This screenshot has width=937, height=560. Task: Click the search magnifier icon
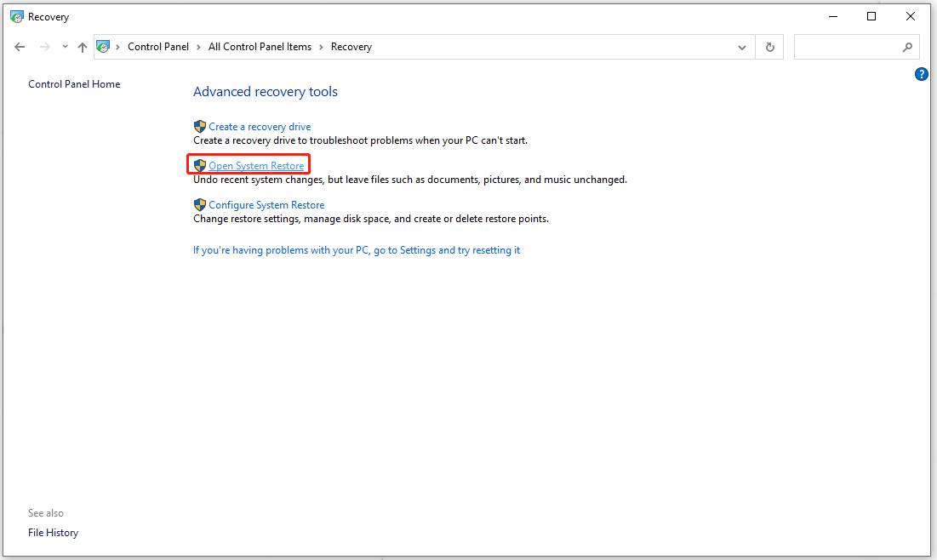point(907,47)
